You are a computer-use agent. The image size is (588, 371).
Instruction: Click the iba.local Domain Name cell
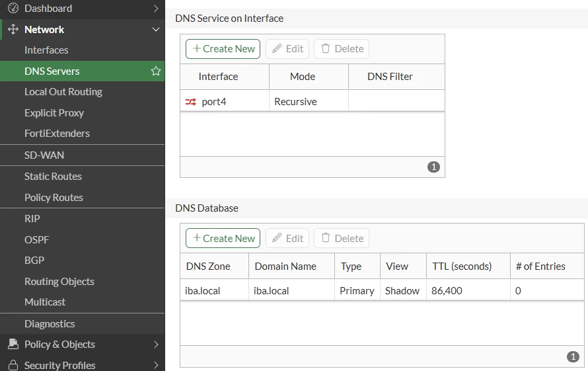292,290
